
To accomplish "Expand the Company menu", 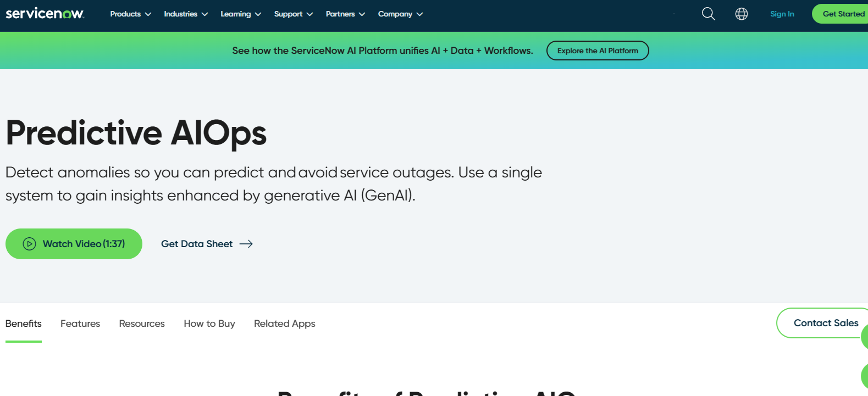I will (x=400, y=14).
